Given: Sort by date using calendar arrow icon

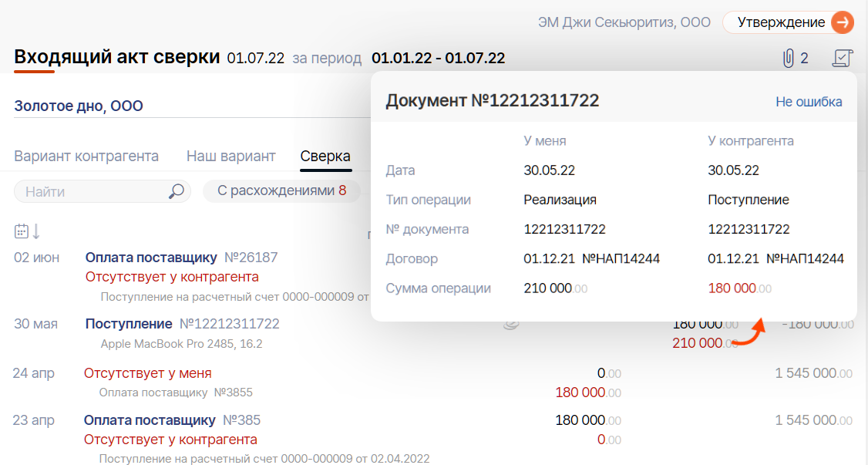Looking at the screenshot, I should (28, 231).
